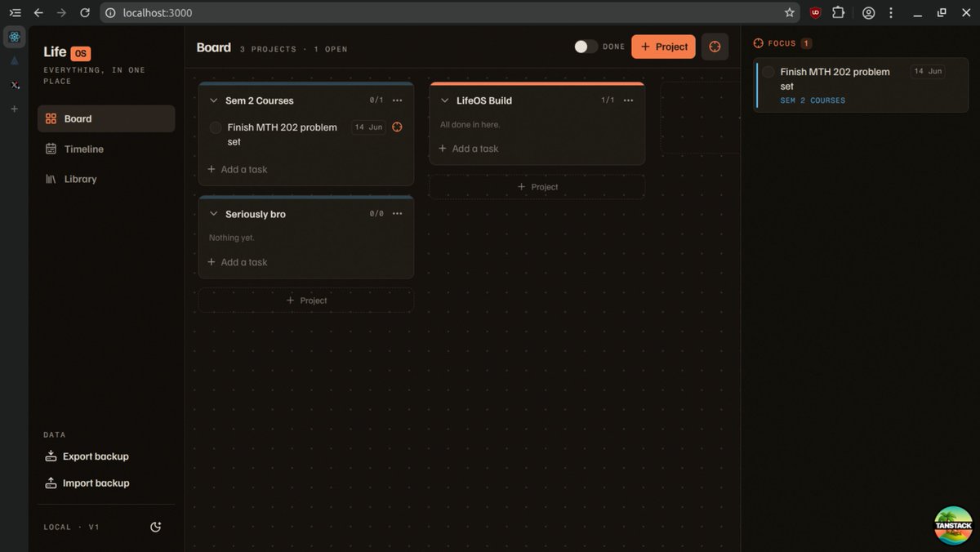
Task: Click the Library books icon
Action: [x=51, y=179]
